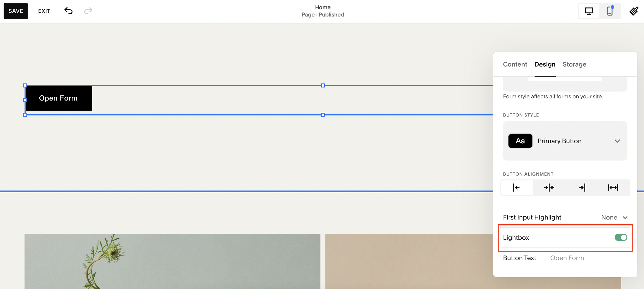
Task: Expand the Primary Button style dropdown
Action: 617,141
